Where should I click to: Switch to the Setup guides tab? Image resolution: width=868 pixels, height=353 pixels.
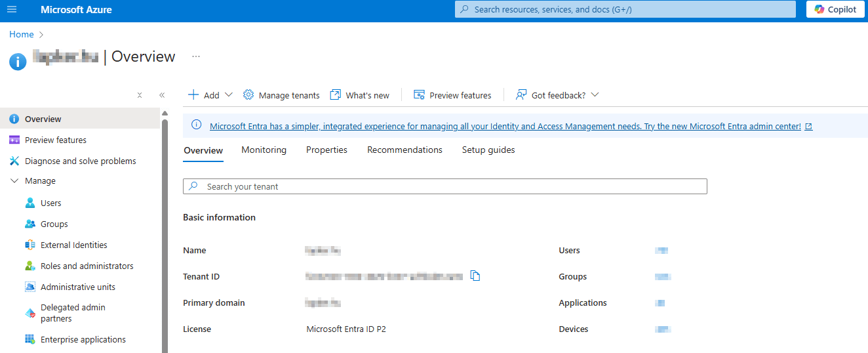488,150
